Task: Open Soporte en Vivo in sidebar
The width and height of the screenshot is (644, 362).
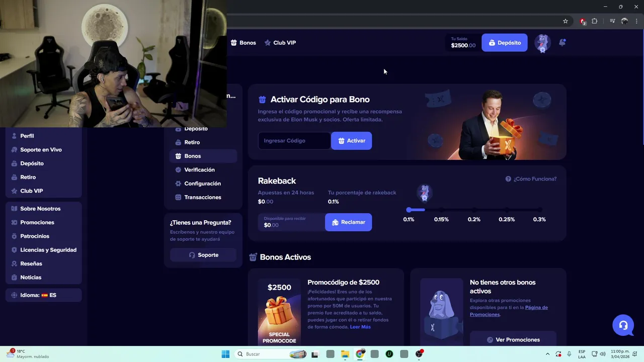Action: pyautogui.click(x=44, y=150)
